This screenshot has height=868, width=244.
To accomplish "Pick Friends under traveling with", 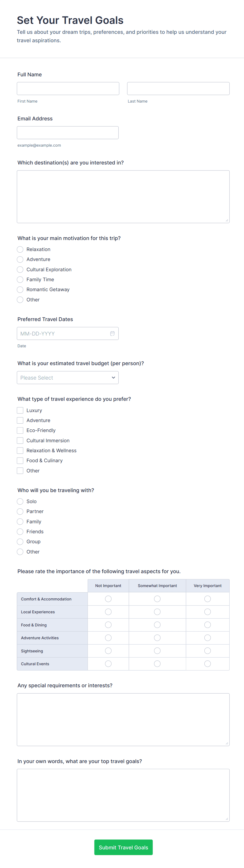I will pyautogui.click(x=20, y=531).
